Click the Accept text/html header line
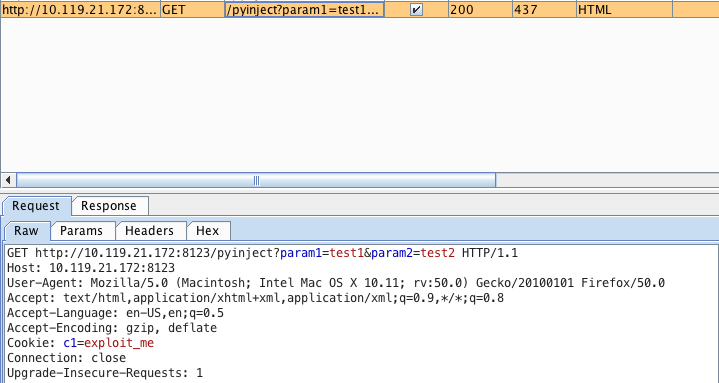719x383 pixels. pyautogui.click(x=255, y=298)
